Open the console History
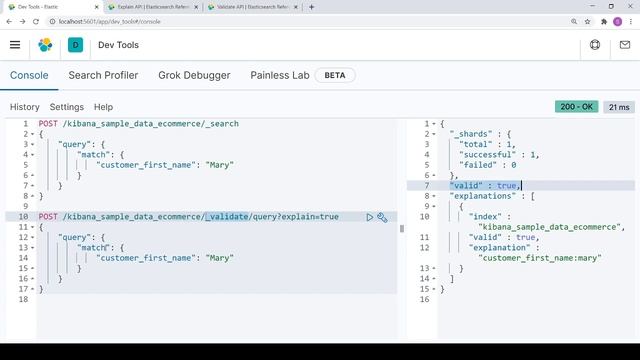The image size is (640, 360). (24, 107)
